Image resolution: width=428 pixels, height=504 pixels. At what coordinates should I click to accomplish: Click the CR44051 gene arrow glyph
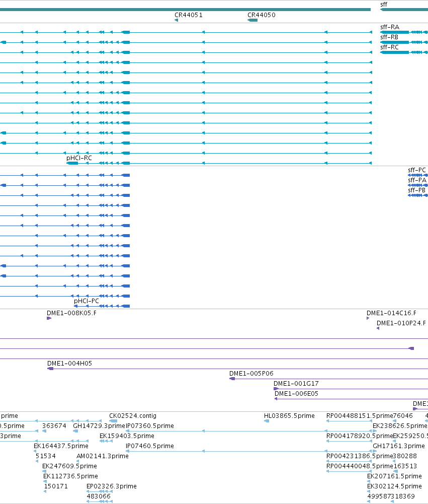point(176,20)
